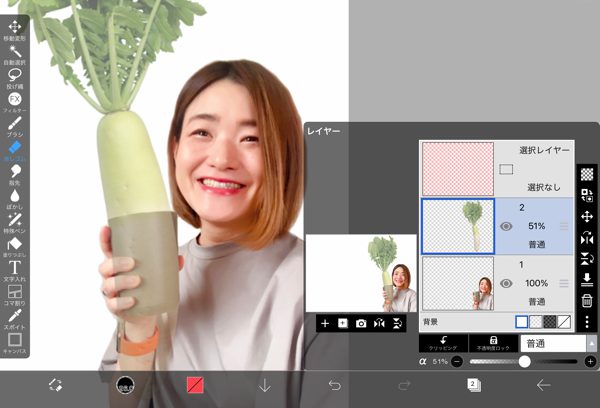This screenshot has height=408, width=600.
Task: Delete layer with trash icon
Action: point(587,300)
